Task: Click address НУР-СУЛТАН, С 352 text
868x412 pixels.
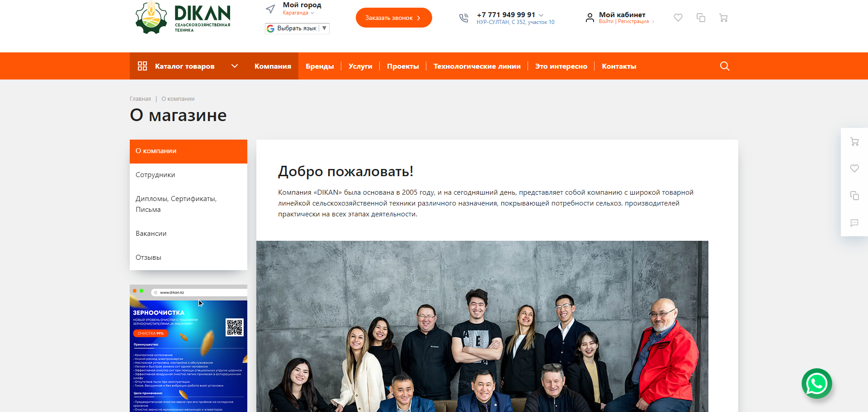Action: coord(515,22)
